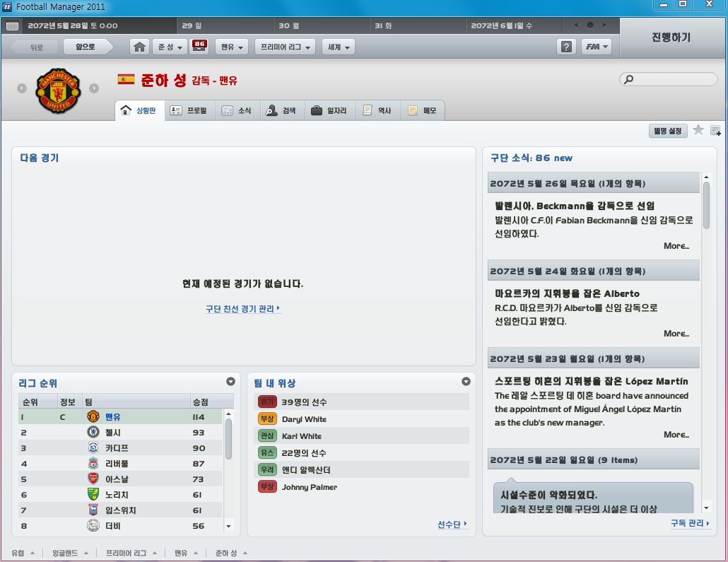Image resolution: width=728 pixels, height=562 pixels.
Task: Open the 일자리 tab
Action: (x=329, y=111)
